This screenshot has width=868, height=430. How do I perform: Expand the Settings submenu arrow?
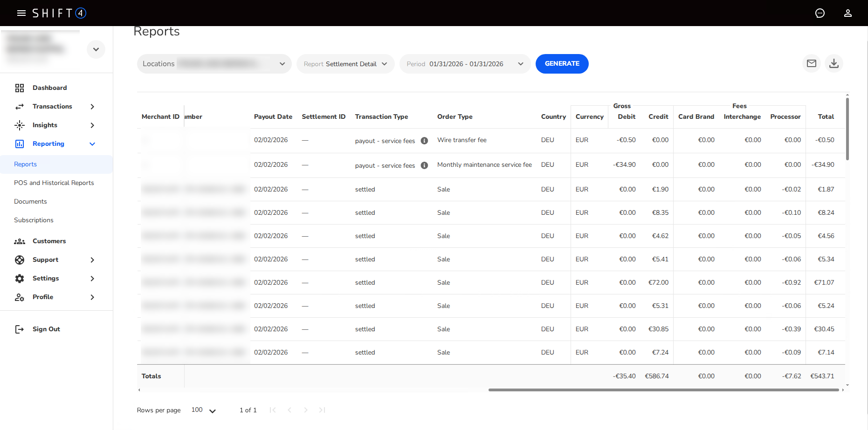(x=92, y=279)
